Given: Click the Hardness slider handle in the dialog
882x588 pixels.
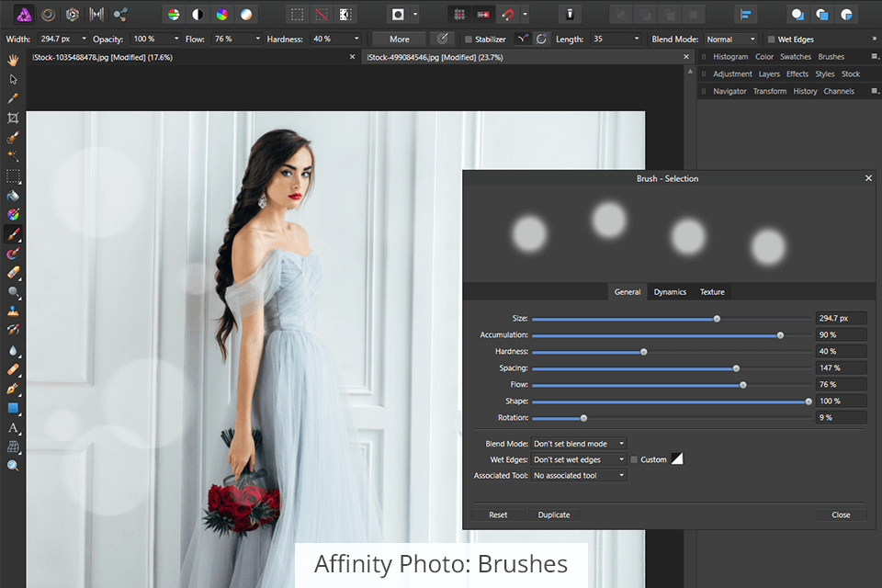Looking at the screenshot, I should (643, 352).
